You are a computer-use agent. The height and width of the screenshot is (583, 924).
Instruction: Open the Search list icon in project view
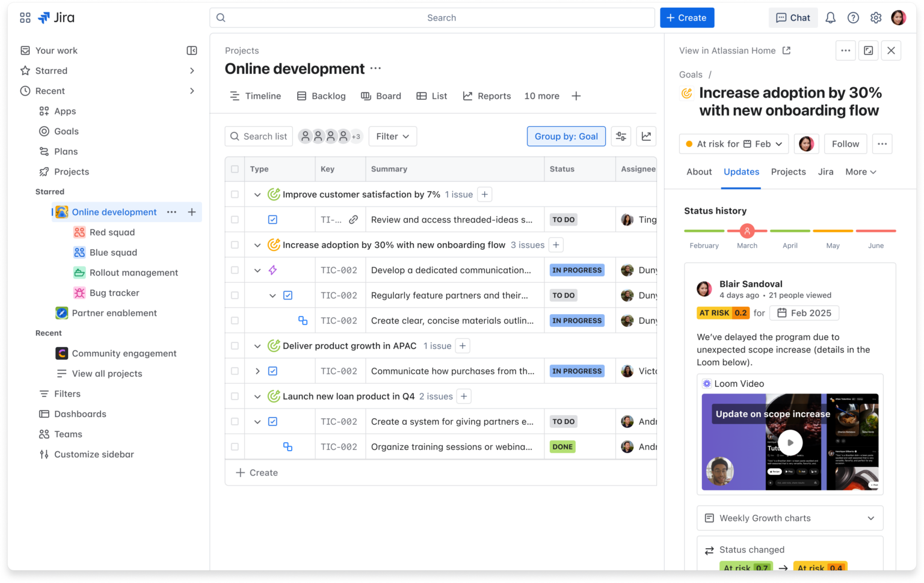tap(235, 136)
